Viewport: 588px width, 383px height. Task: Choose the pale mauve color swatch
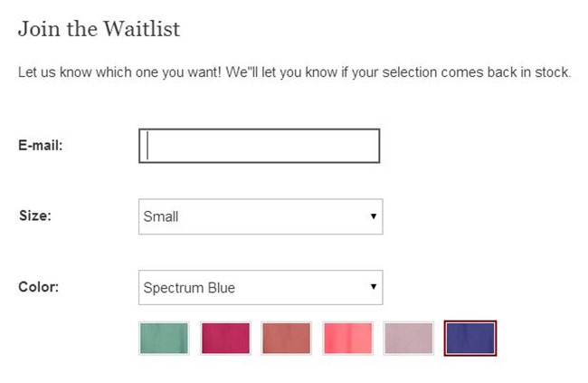[409, 338]
